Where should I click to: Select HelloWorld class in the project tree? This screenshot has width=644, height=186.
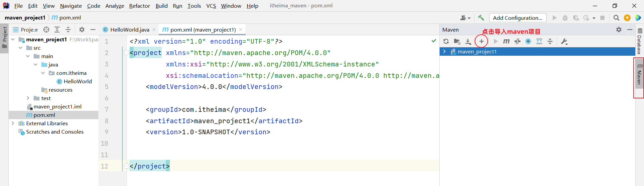[x=77, y=81]
